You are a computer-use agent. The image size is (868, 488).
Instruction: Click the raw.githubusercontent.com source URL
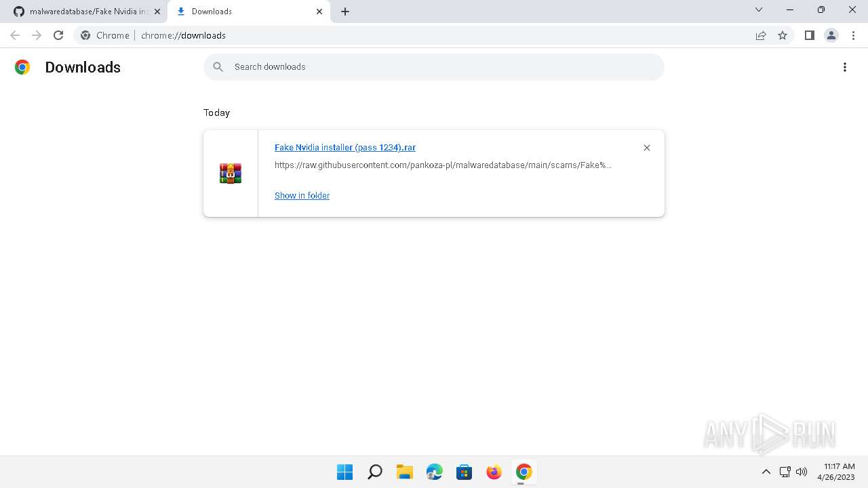point(443,165)
